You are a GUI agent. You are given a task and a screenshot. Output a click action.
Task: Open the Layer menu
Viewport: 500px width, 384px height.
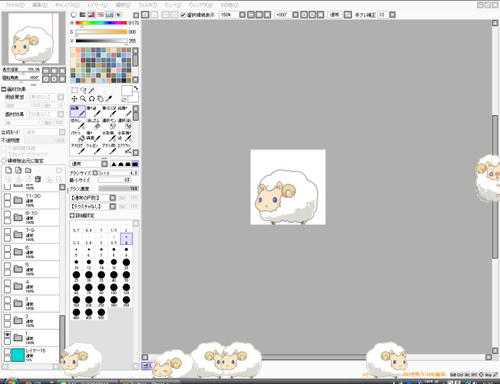pos(97,5)
